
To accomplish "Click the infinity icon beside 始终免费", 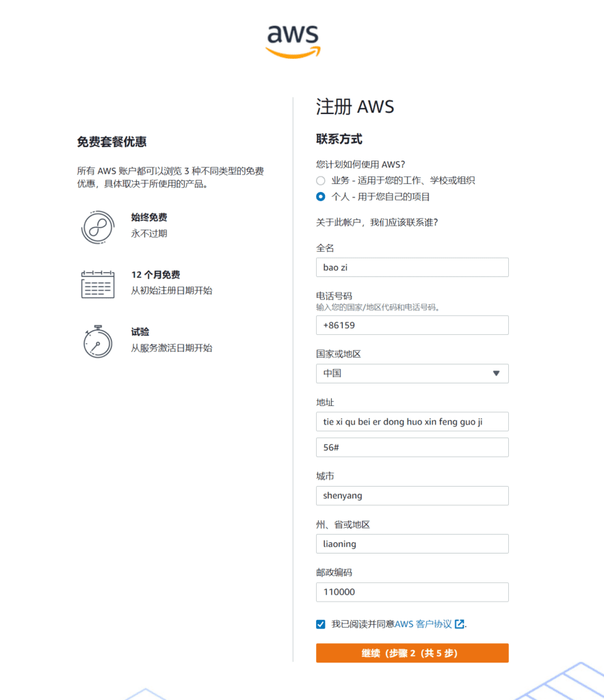I will pos(97,226).
